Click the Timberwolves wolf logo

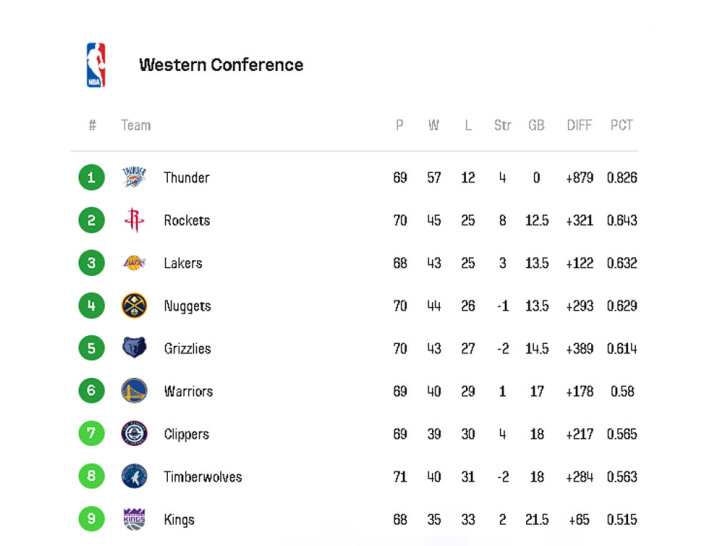coord(134,476)
